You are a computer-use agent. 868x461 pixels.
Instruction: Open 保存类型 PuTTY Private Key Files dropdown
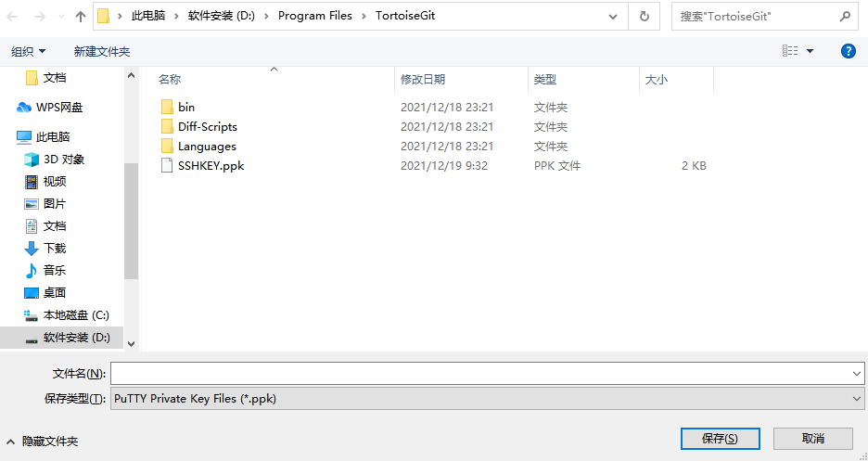[x=488, y=399]
